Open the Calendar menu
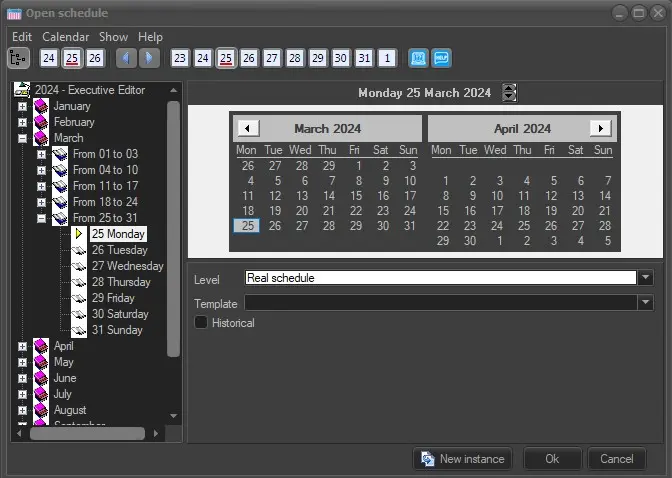This screenshot has height=478, width=672. (65, 37)
